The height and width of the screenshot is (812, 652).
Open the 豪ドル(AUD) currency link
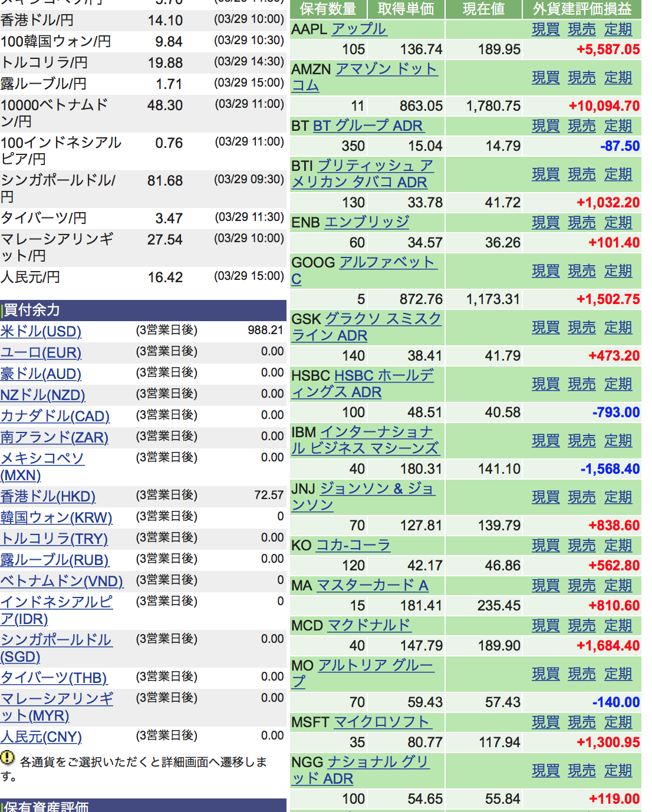(x=41, y=374)
